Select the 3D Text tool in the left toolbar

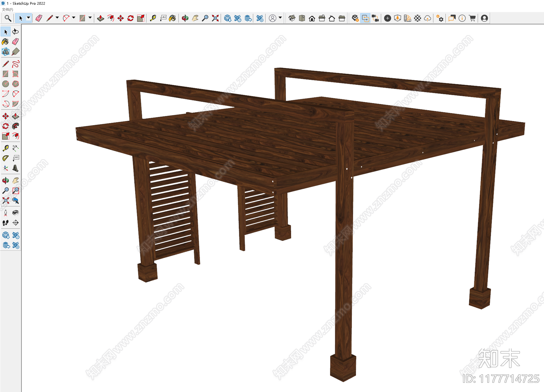coord(16,168)
